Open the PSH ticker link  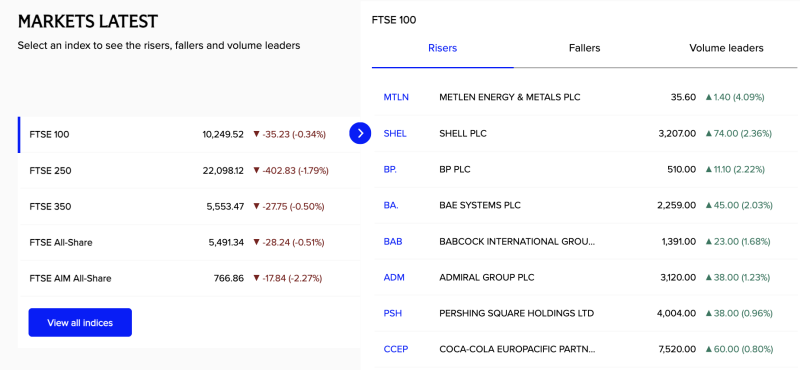[392, 313]
